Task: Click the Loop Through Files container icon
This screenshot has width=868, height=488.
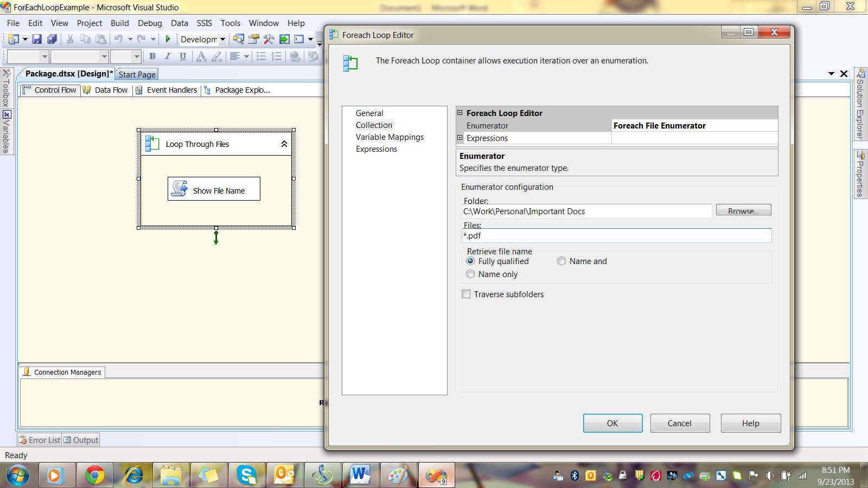Action: coord(152,144)
